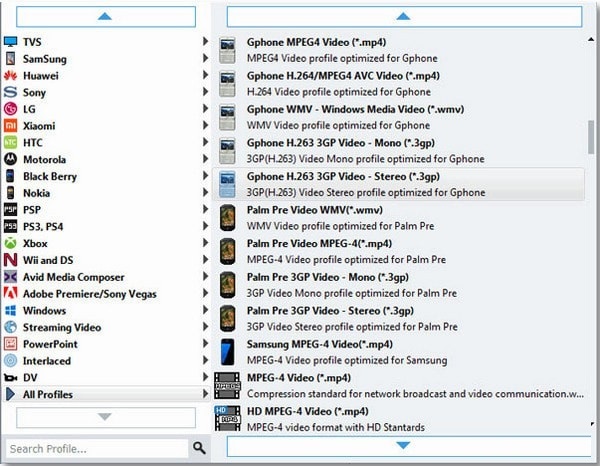Click the TVS monitor icon
The image size is (600, 466).
(10, 42)
